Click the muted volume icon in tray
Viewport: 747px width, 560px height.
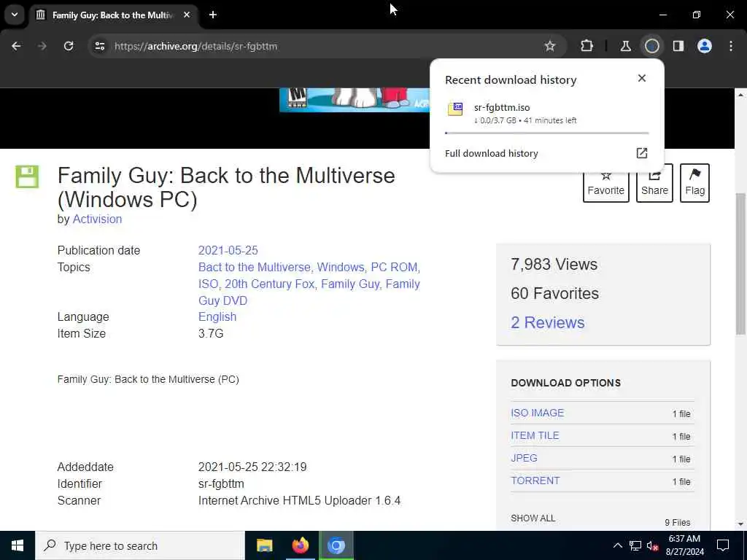click(652, 545)
